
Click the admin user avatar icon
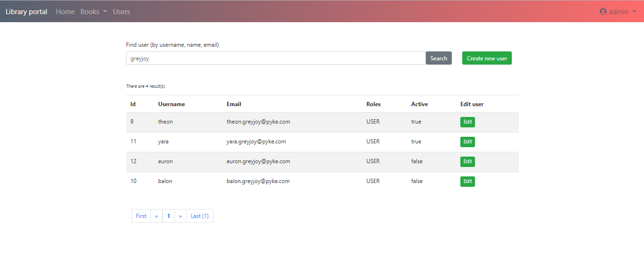coord(603,12)
